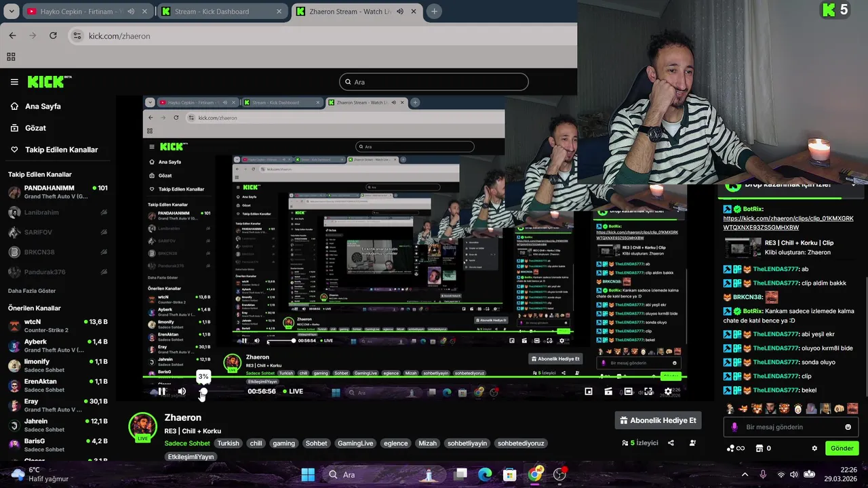The height and width of the screenshot is (488, 868).
Task: Toggle theater mode in player
Action: pyautogui.click(x=628, y=391)
